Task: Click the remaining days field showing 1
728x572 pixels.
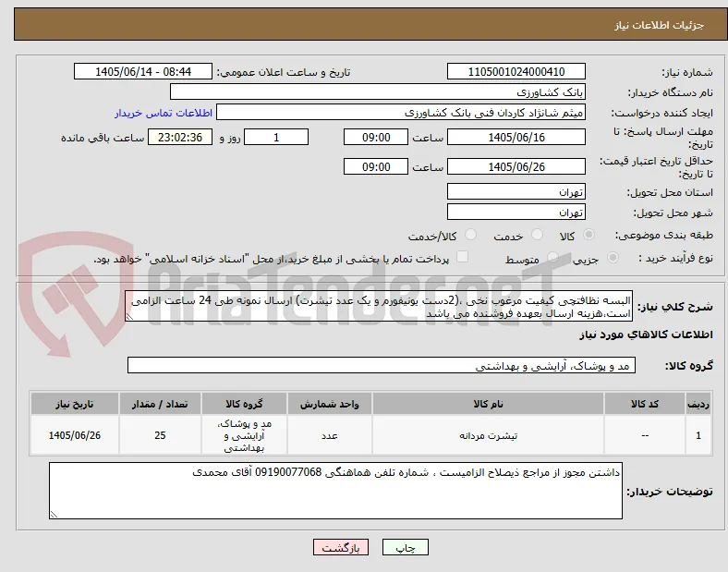Action: click(276, 138)
